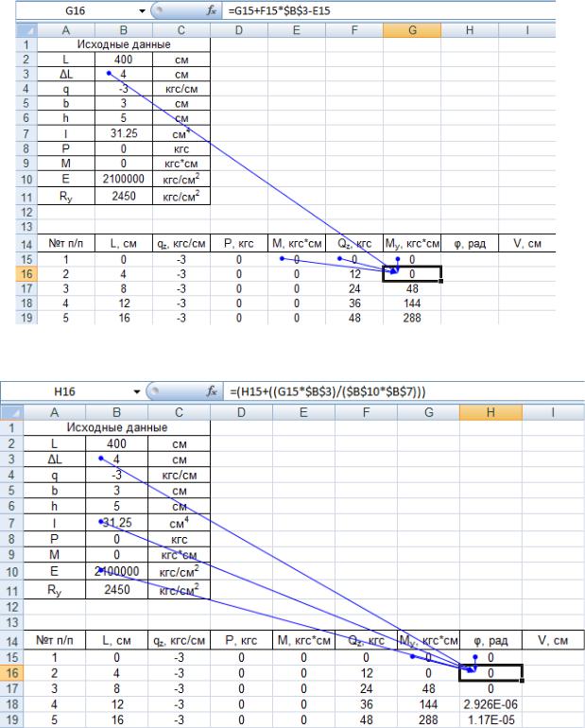585x728 pixels.
Task: Click 'кгс*см' unit for M in G16 worksheet
Action: click(181, 164)
